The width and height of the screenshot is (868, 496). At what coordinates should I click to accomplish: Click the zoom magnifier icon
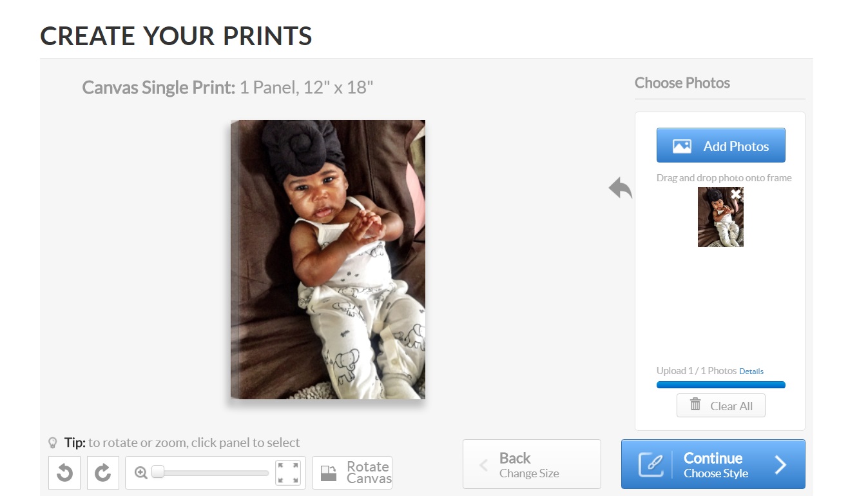(141, 473)
